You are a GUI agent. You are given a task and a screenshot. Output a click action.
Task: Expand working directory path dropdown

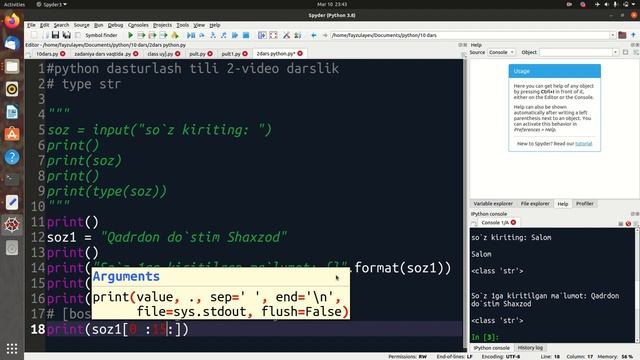pos(612,36)
